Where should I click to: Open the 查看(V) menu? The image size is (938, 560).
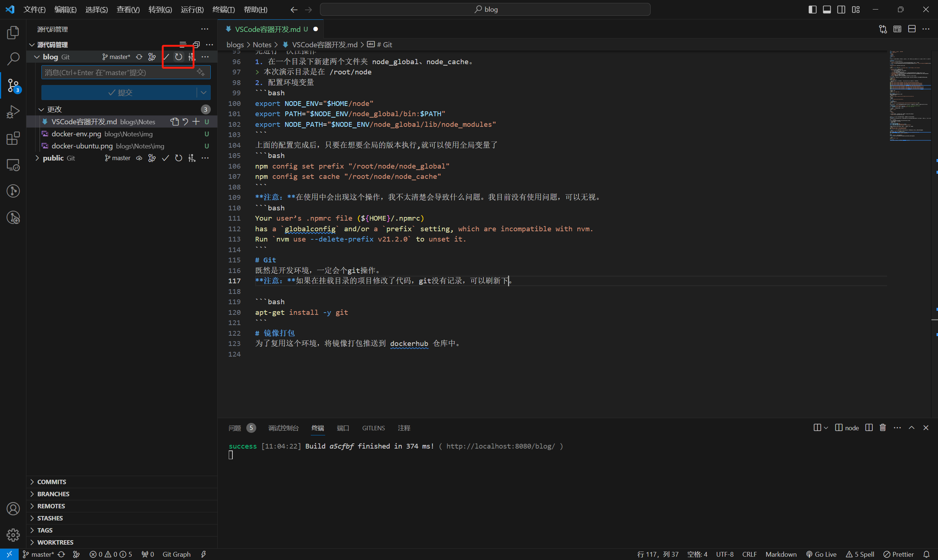tap(128, 10)
